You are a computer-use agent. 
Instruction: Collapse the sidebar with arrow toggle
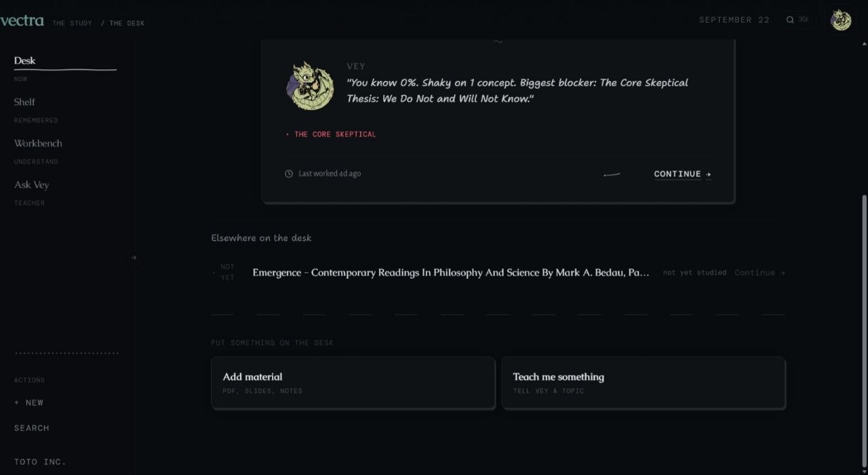tap(134, 257)
